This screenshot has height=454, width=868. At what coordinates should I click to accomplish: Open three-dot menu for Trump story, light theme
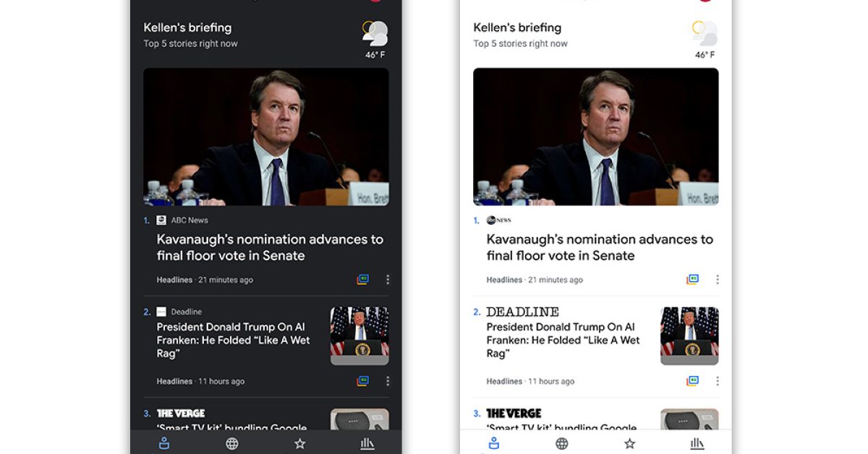tap(718, 381)
